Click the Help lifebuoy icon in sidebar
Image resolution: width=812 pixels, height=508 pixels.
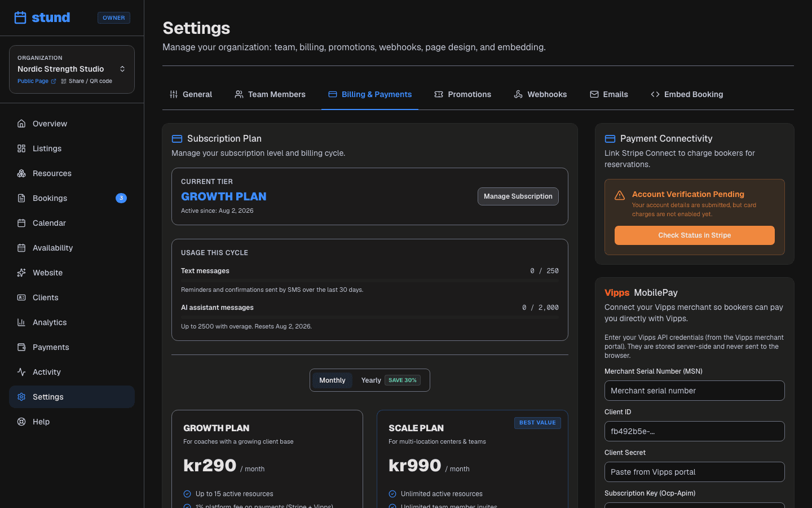click(x=21, y=422)
